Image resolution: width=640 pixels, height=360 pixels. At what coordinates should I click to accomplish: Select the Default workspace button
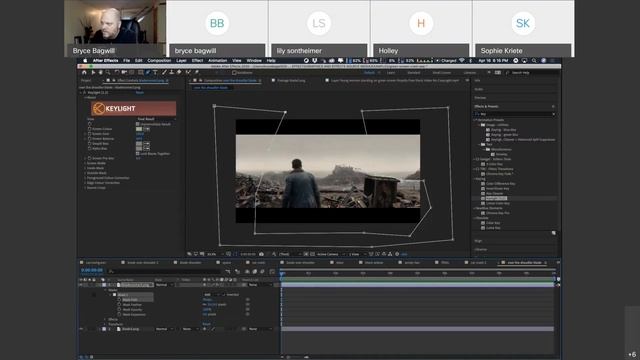(369, 73)
